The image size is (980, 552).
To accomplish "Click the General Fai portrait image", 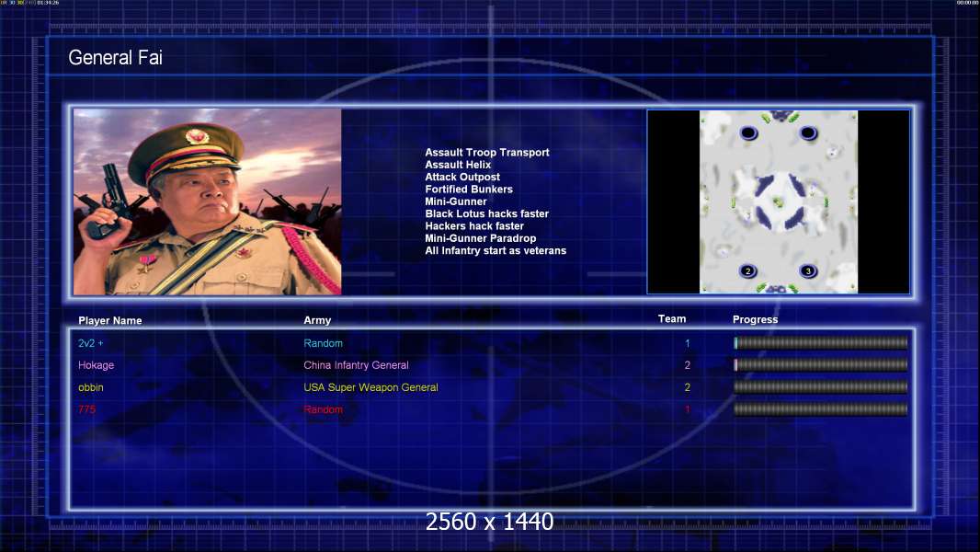I will pyautogui.click(x=208, y=201).
